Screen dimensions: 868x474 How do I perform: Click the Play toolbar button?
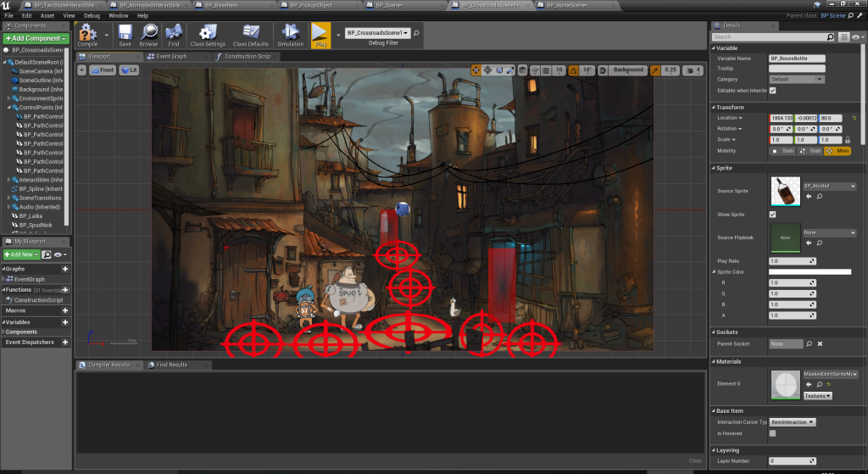[320, 36]
